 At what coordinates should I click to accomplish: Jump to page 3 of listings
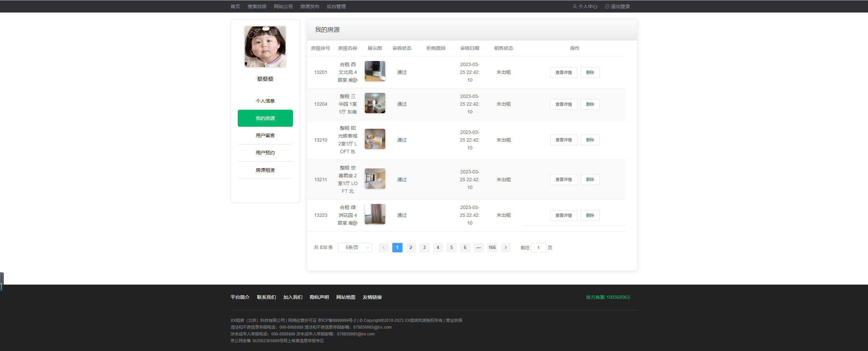[424, 248]
